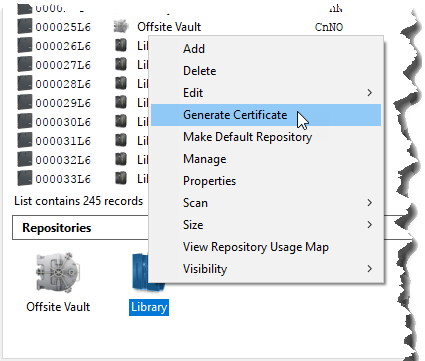Click the Offsite Vault cell in row 000025L6
The width and height of the screenshot is (425, 361).
click(169, 27)
